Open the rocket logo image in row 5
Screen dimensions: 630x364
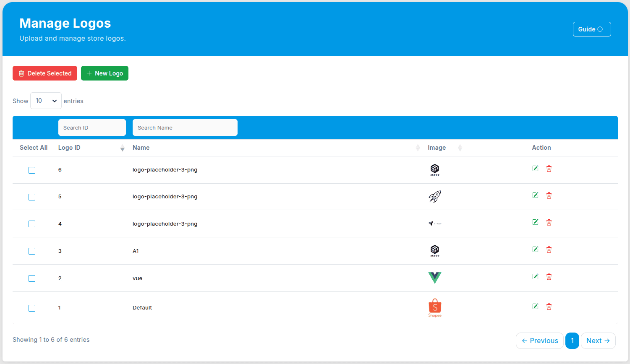(x=435, y=197)
